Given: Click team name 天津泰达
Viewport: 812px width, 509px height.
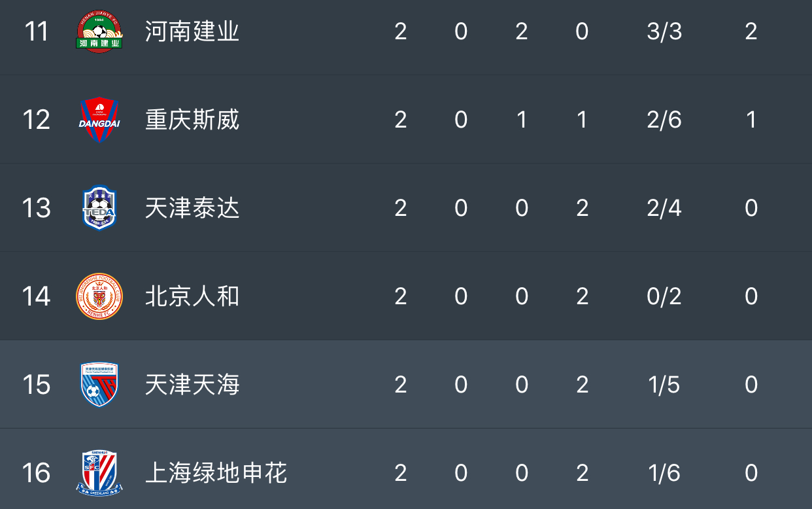Looking at the screenshot, I should pos(192,208).
